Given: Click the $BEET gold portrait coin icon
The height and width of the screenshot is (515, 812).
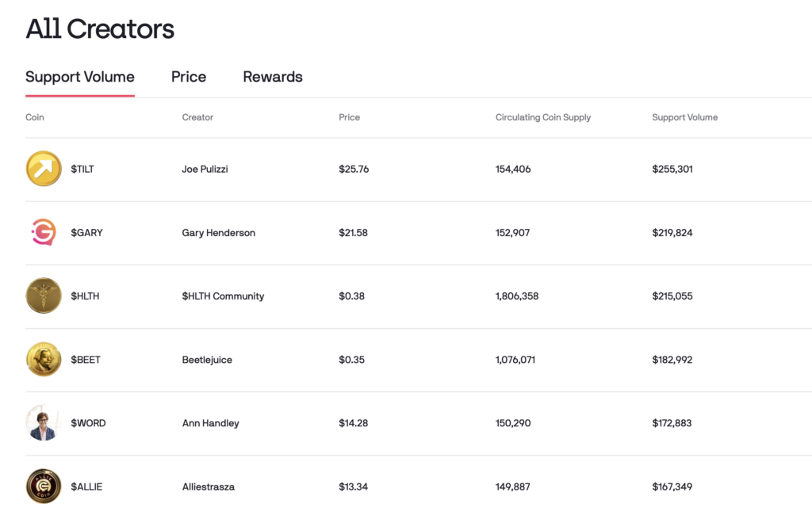Looking at the screenshot, I should 44,359.
